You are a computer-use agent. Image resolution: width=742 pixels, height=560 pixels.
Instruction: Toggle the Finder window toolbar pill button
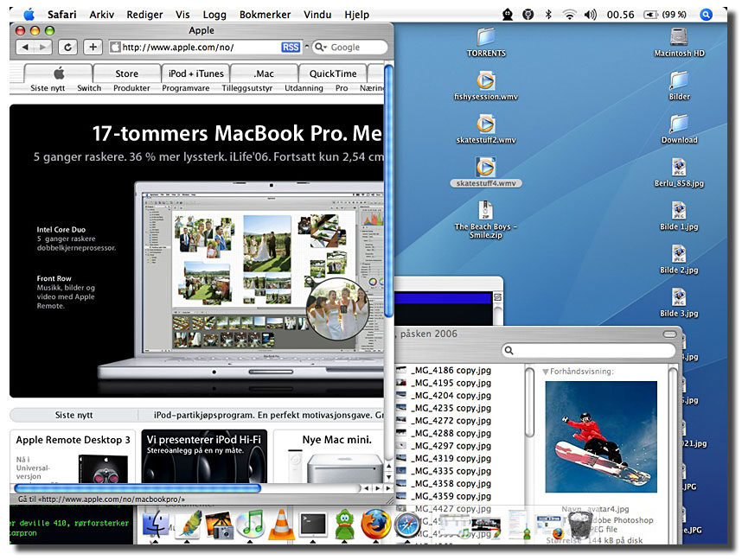(x=669, y=334)
